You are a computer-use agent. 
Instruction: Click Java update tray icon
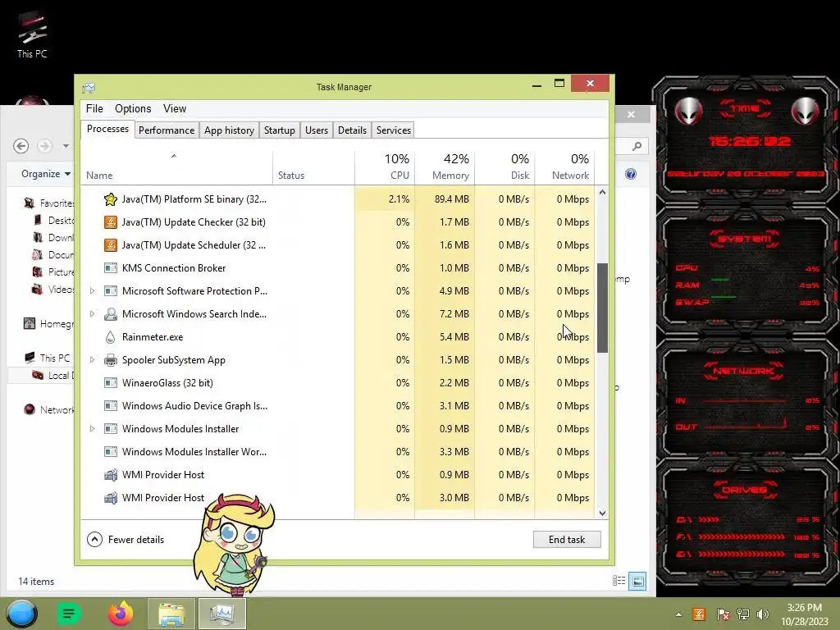click(x=699, y=614)
